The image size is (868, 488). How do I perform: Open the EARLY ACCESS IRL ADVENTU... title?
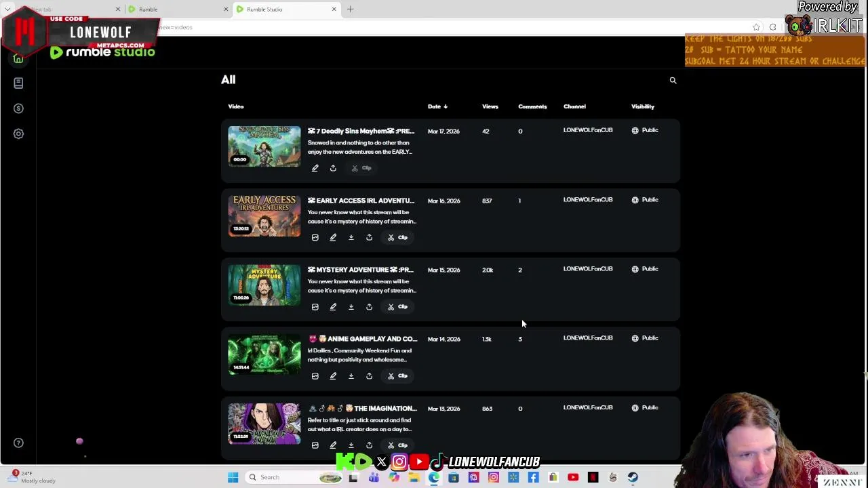pos(361,201)
